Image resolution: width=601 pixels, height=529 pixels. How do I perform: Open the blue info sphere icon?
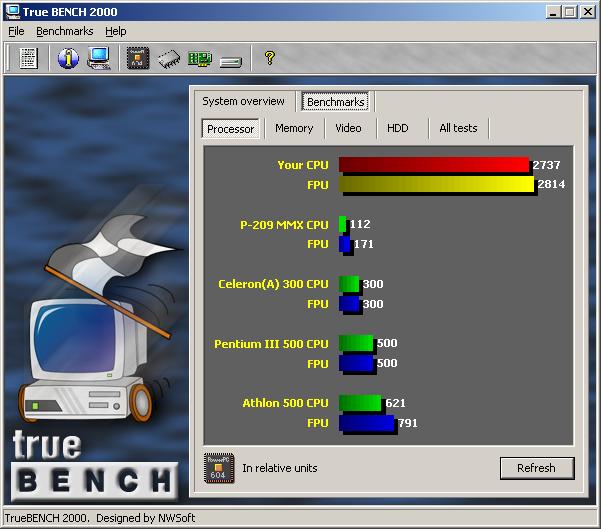click(x=68, y=58)
